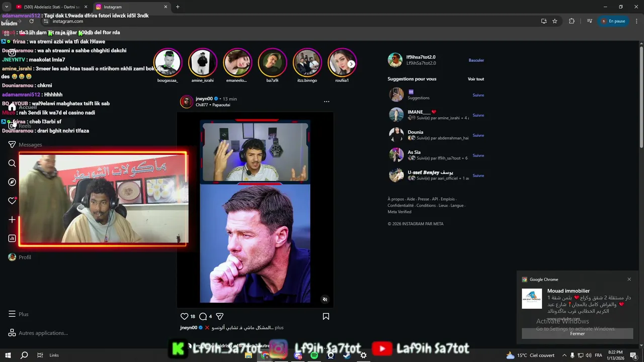Open more options on jneyn00 post
The image size is (644, 362).
click(x=327, y=102)
